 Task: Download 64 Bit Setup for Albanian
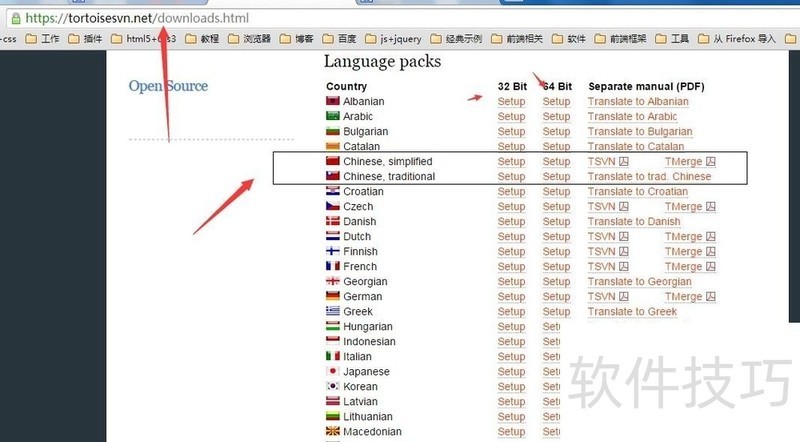[x=556, y=102]
